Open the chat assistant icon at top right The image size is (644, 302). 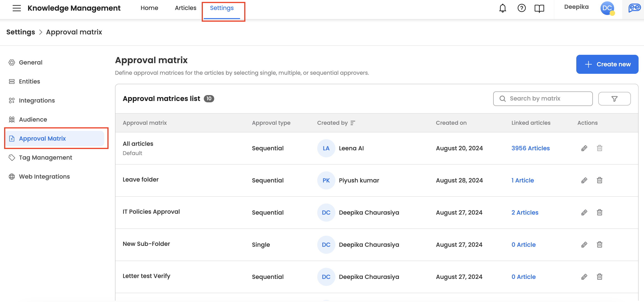634,8
